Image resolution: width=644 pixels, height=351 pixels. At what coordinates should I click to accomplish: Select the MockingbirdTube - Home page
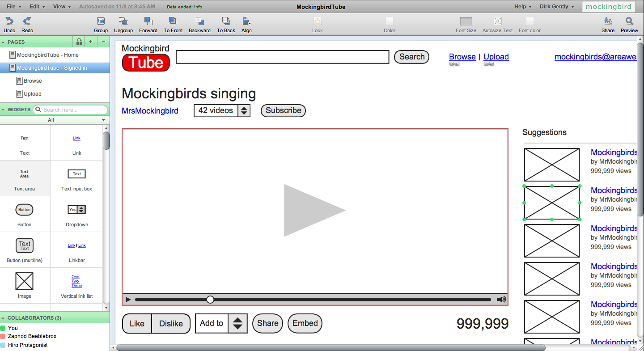click(47, 55)
